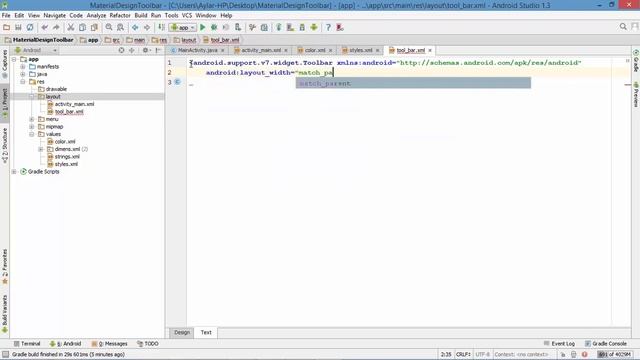Screen dimensions: 640x360
Task: Collapse the res folder node
Action: tap(23, 82)
